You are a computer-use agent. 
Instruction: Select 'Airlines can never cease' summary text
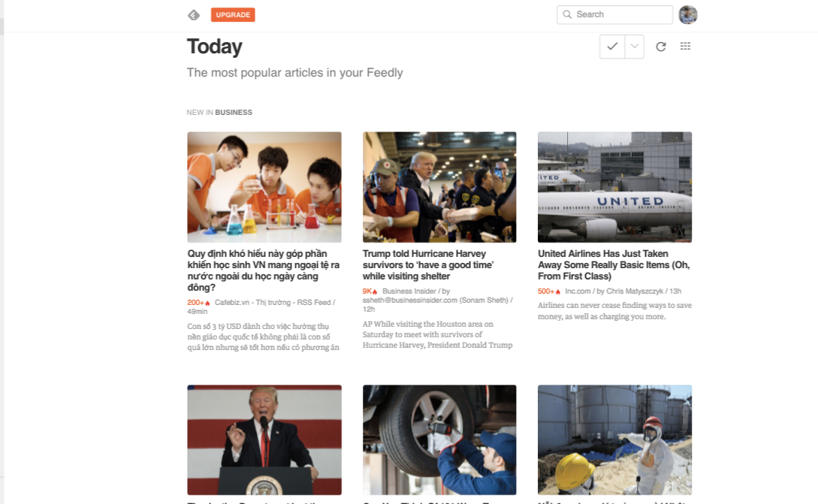click(x=614, y=311)
